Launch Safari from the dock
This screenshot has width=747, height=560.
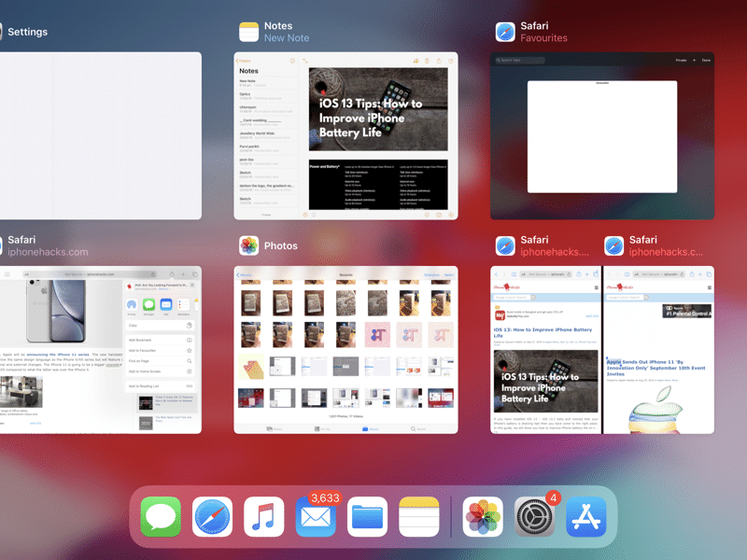[213, 516]
